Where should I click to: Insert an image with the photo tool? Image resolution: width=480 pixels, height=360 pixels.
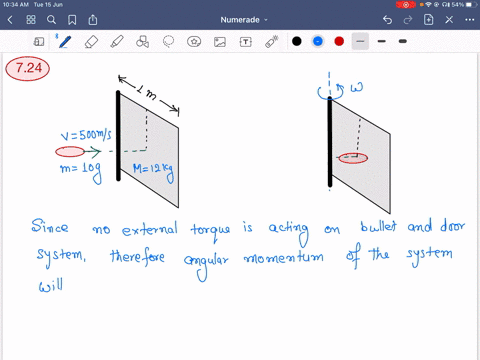pyautogui.click(x=220, y=42)
